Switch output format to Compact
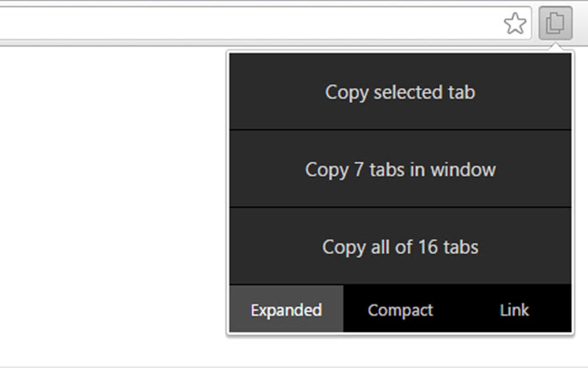Image resolution: width=588 pixels, height=368 pixels. (400, 310)
